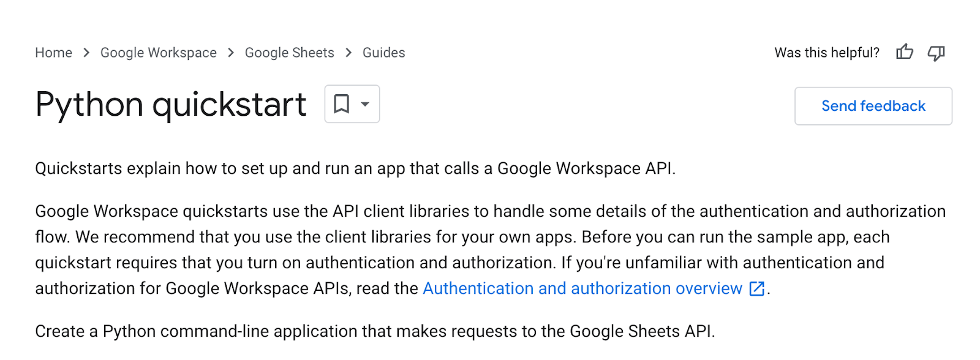The image size is (980, 360).
Task: Open Guides breadcrumb
Action: point(384,53)
